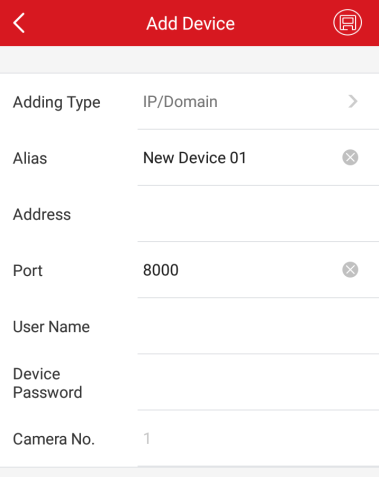Tap the back arrow icon
The height and width of the screenshot is (477, 379).
coord(19,23)
